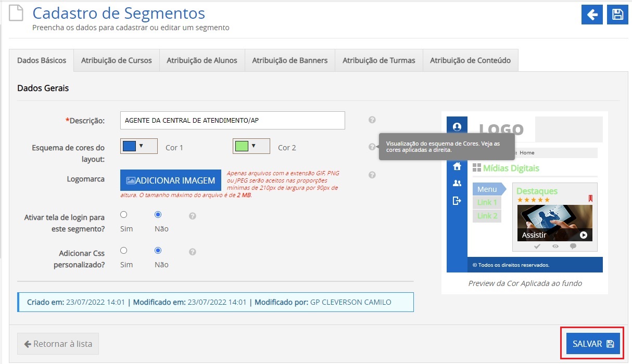632x364 pixels.
Task: Select Sim for activating login screen
Action: [x=124, y=215]
